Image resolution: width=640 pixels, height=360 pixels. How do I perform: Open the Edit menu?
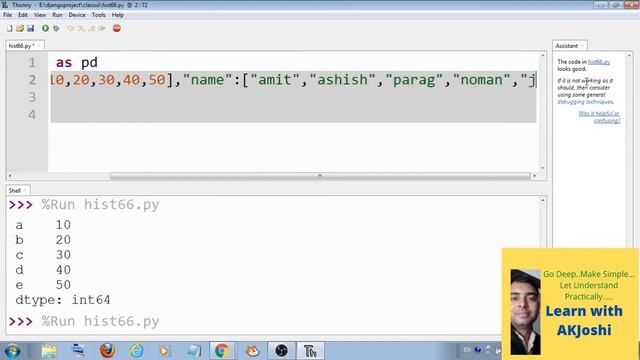23,15
